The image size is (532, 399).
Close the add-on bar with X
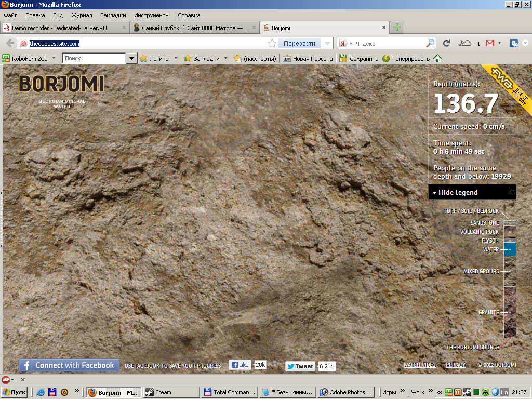(23, 380)
